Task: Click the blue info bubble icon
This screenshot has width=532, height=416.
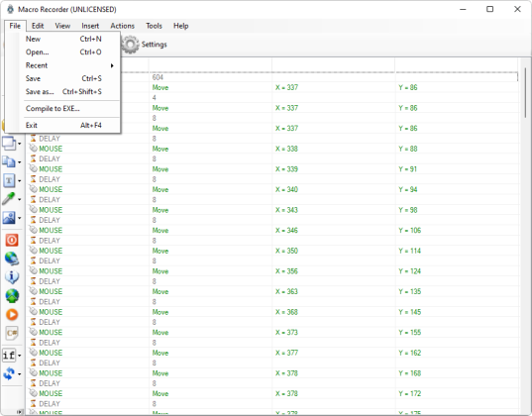Action: 12,277
